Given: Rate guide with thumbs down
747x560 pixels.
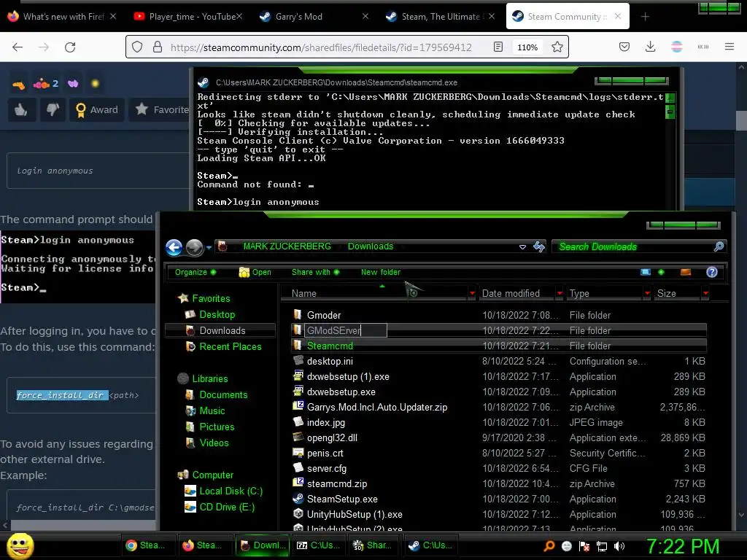Looking at the screenshot, I should click(x=53, y=109).
